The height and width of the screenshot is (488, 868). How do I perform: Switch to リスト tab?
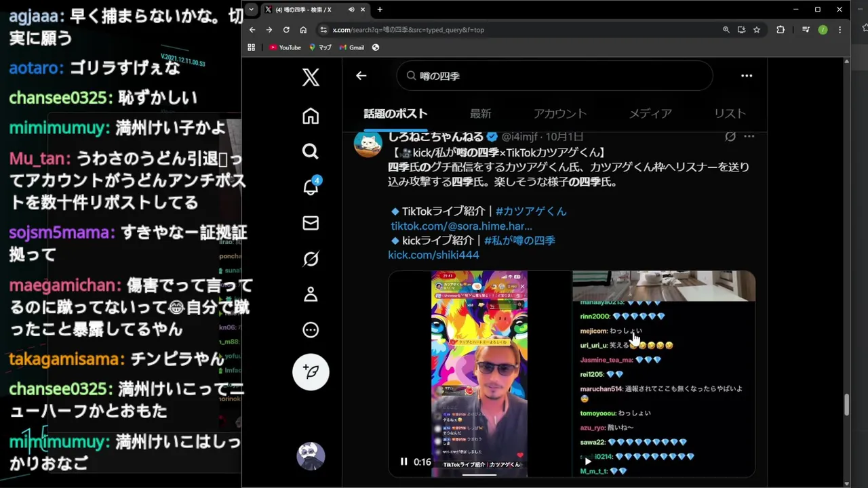tap(730, 114)
